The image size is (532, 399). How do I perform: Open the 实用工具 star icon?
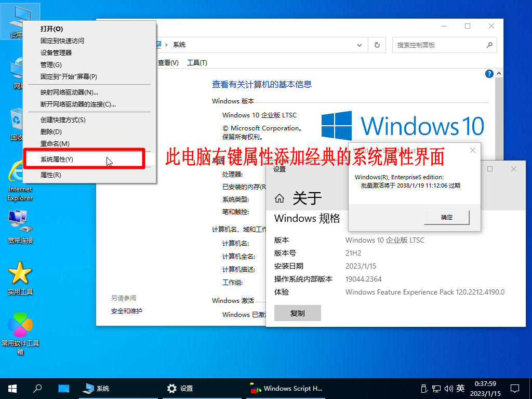[20, 273]
